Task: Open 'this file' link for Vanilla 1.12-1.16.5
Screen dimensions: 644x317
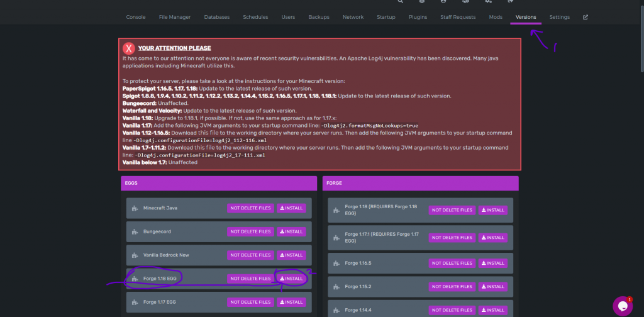Action: coord(209,133)
